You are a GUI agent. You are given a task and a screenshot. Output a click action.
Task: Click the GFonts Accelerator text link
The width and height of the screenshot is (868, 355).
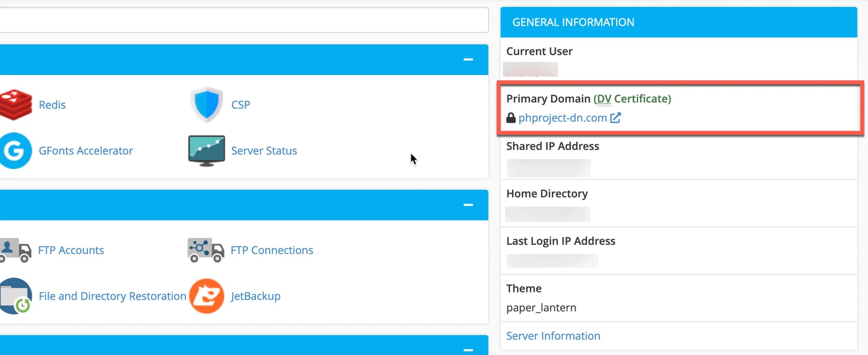tap(86, 151)
